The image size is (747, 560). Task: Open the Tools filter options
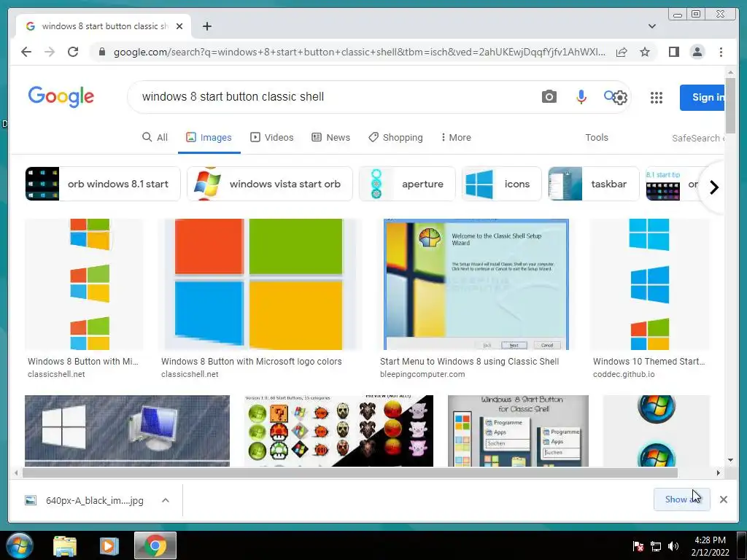(597, 137)
